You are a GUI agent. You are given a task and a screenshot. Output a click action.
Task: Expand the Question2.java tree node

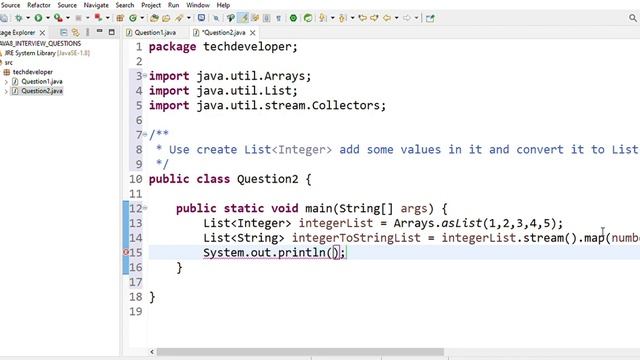6,91
